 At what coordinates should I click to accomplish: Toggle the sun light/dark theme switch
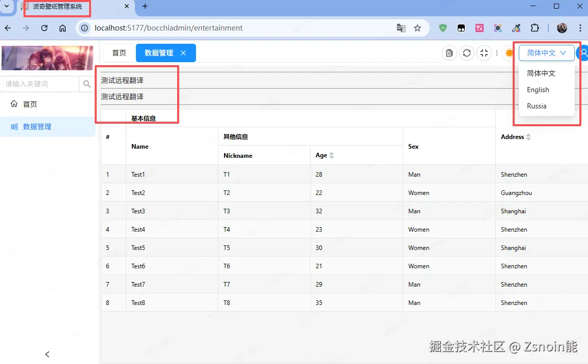click(x=509, y=53)
